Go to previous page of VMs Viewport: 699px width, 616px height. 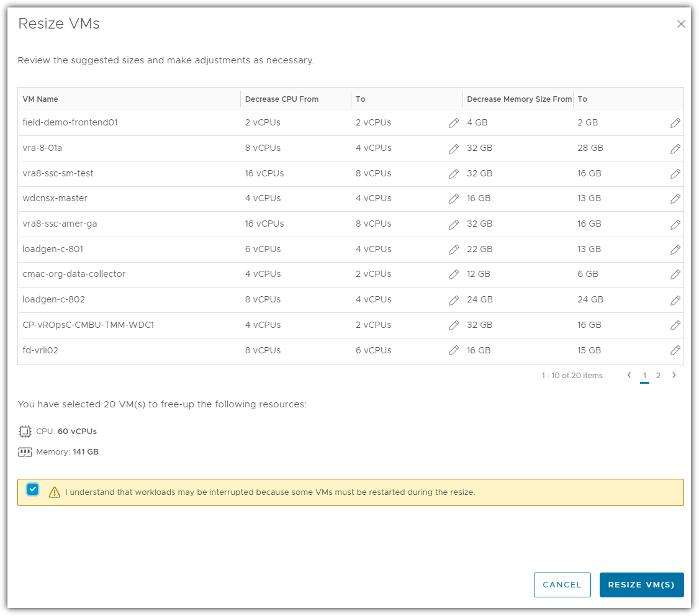[629, 375]
